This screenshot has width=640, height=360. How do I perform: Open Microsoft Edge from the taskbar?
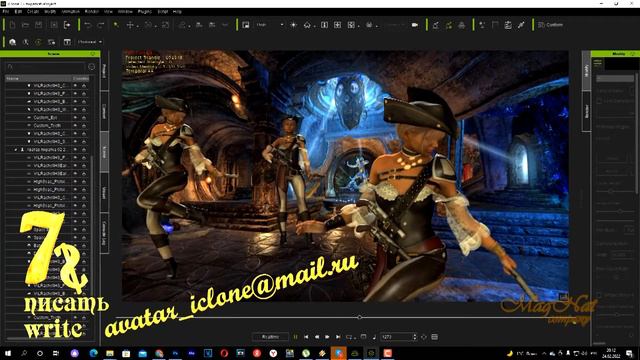pyautogui.click(x=93, y=353)
